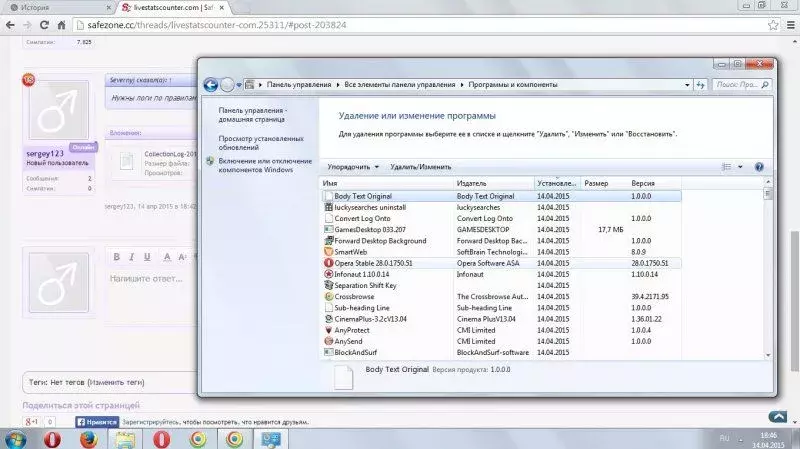The width and height of the screenshot is (800, 449).
Task: Switch to the История browser tab
Action: tap(58, 8)
